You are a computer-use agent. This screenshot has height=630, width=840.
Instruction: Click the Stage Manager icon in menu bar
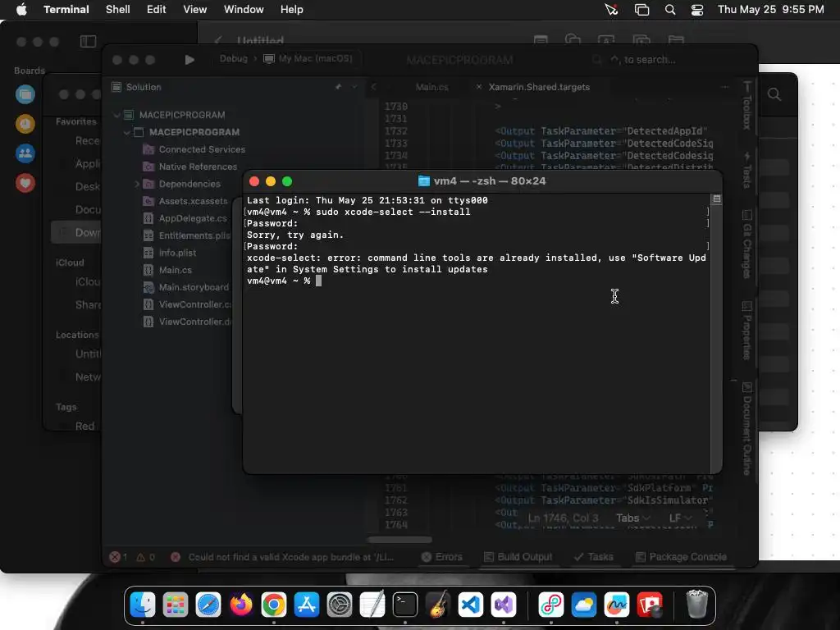[641, 10]
